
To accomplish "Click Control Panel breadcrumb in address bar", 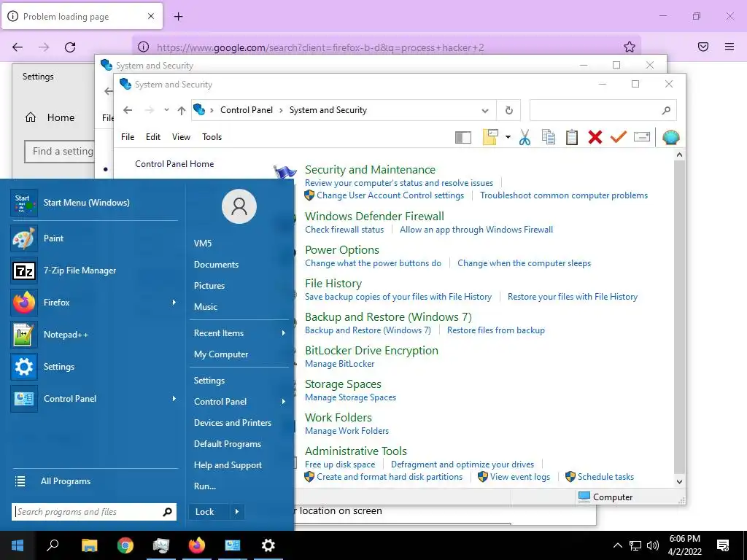I will click(x=247, y=110).
